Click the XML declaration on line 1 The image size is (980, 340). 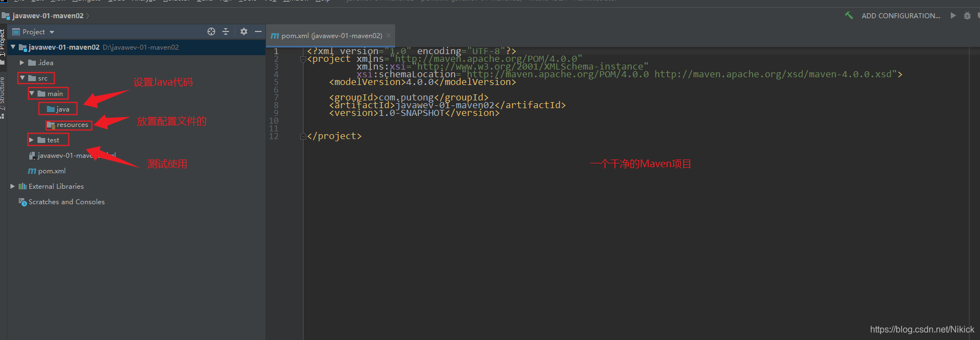click(412, 51)
